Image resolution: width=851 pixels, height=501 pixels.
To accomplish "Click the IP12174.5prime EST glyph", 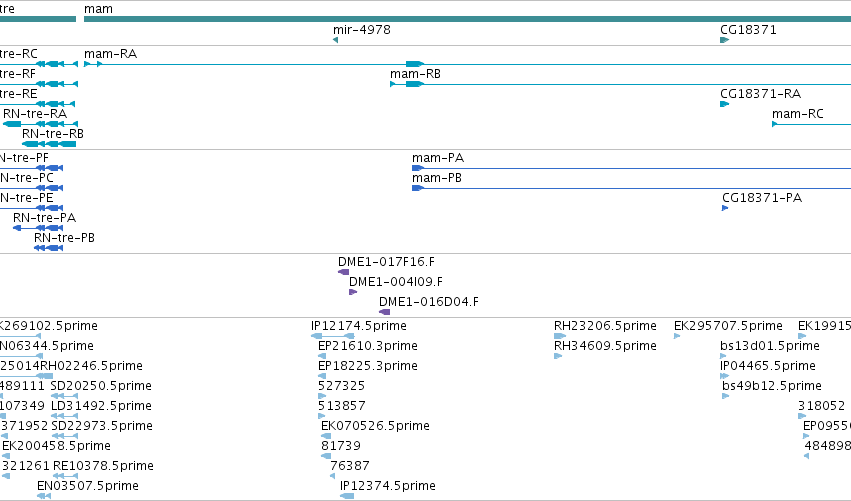I will (333, 336).
